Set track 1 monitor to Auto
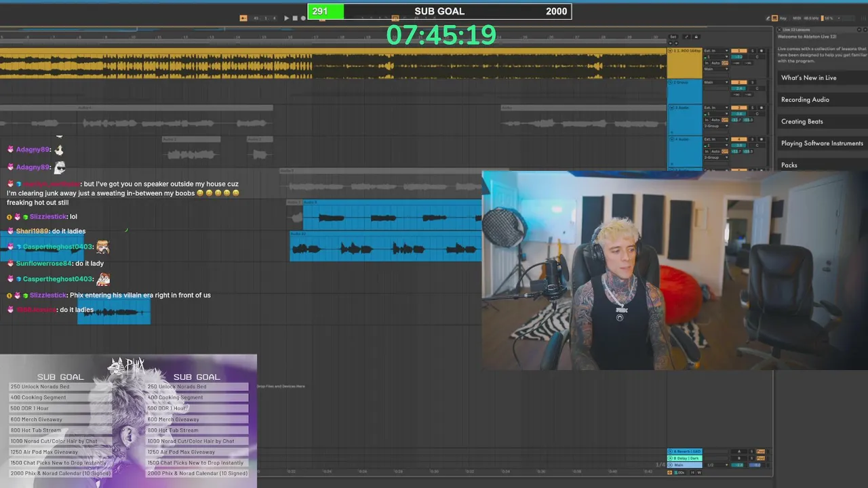Viewport: 868px width, 488px height. pos(715,63)
